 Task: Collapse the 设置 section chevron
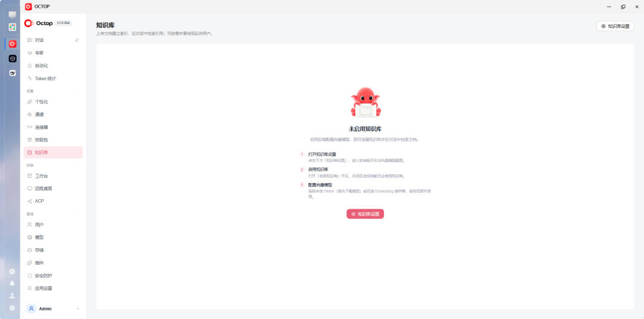pos(79,91)
